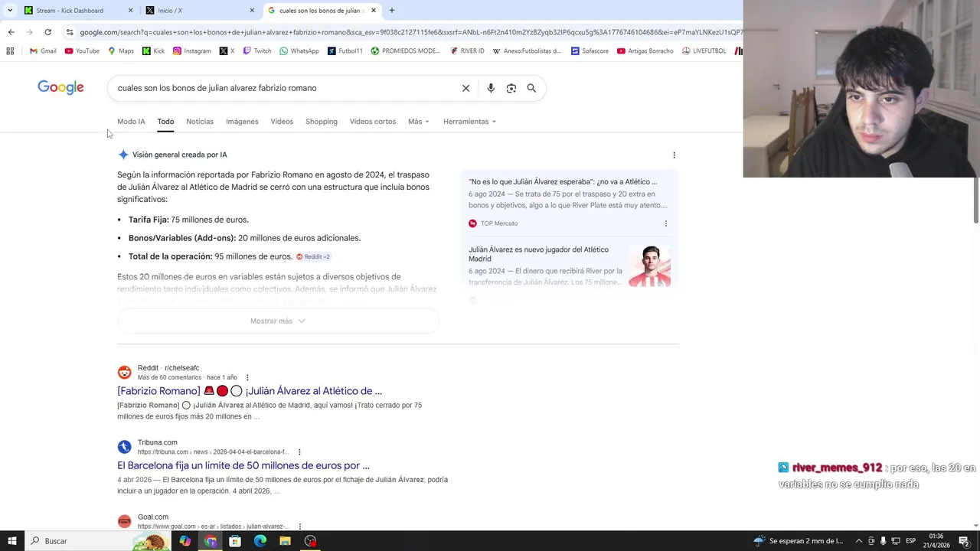View site information icon in address bar
980x551 pixels.
70,32
